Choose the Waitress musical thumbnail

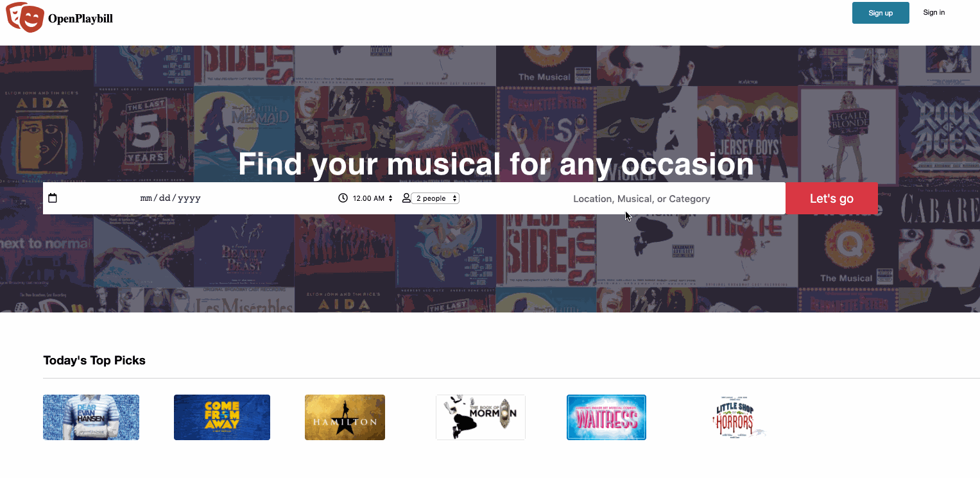point(606,417)
